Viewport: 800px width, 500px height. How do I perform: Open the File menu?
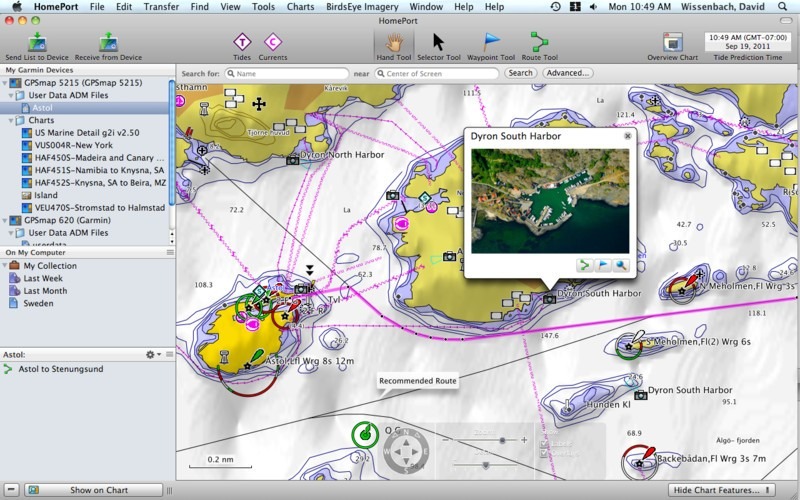(x=97, y=7)
